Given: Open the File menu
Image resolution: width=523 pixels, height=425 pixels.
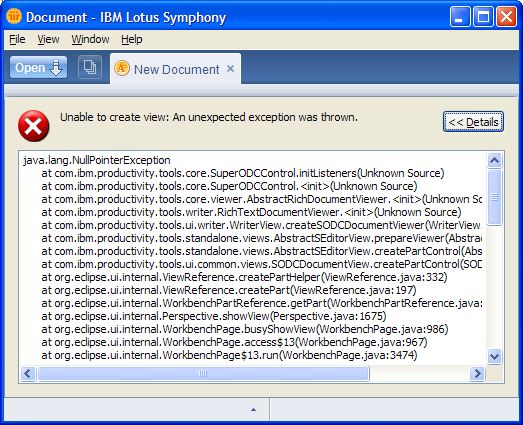Looking at the screenshot, I should coord(17,39).
